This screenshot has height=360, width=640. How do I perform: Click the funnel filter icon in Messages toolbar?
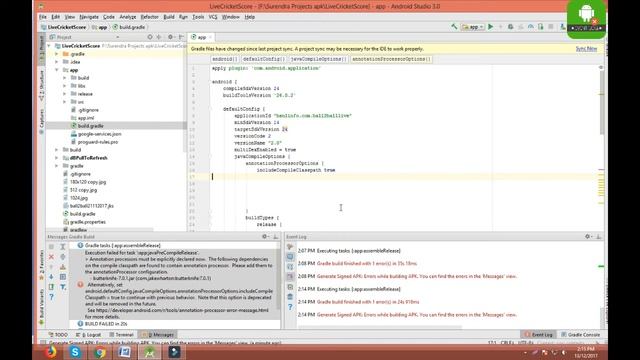[x=63, y=287]
